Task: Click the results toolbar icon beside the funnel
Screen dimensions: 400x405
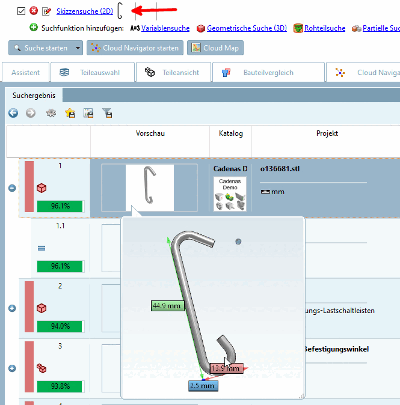Action: 88,113
